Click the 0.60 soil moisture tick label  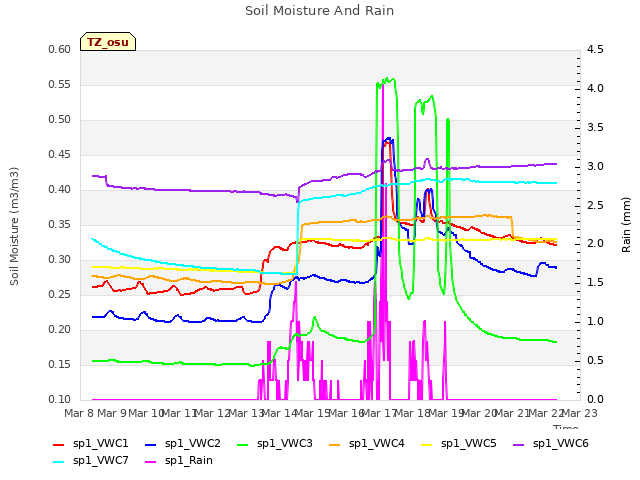[60, 50]
